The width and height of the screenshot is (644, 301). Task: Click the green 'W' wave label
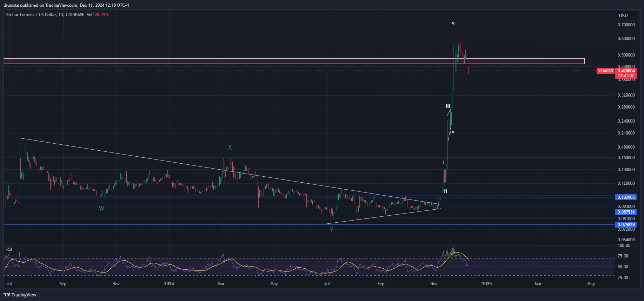tap(101, 209)
